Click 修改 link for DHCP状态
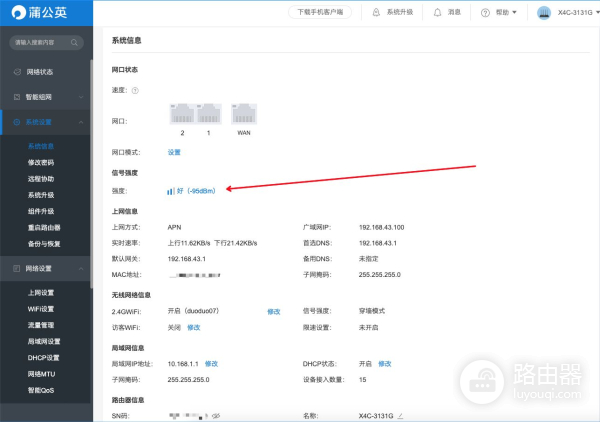 [385, 364]
